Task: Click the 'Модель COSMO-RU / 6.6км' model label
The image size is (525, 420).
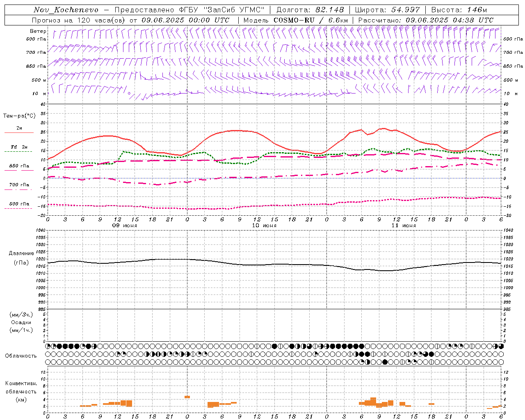Action: [x=296, y=20]
